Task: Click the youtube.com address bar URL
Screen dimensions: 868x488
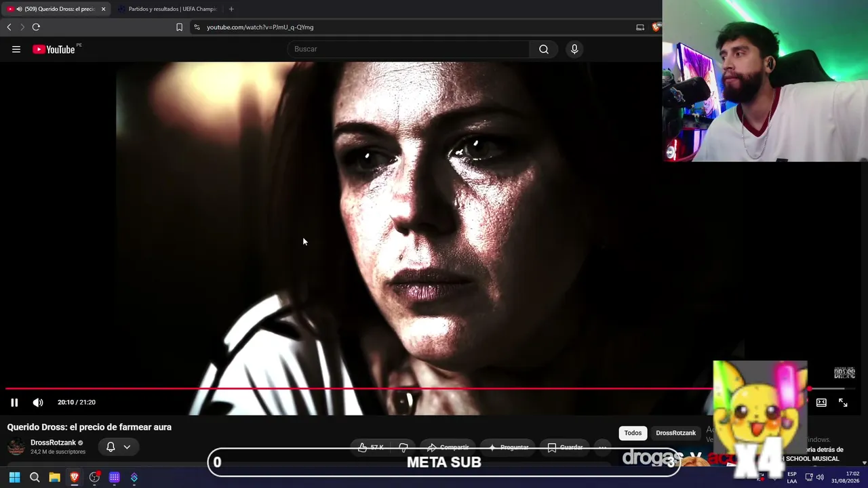Action: pyautogui.click(x=260, y=27)
